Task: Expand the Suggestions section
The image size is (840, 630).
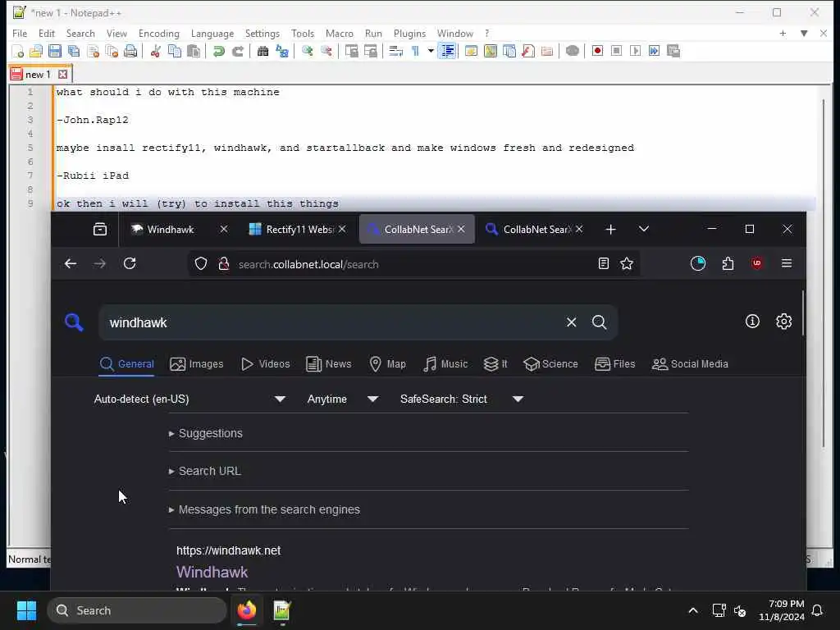Action: [206, 433]
